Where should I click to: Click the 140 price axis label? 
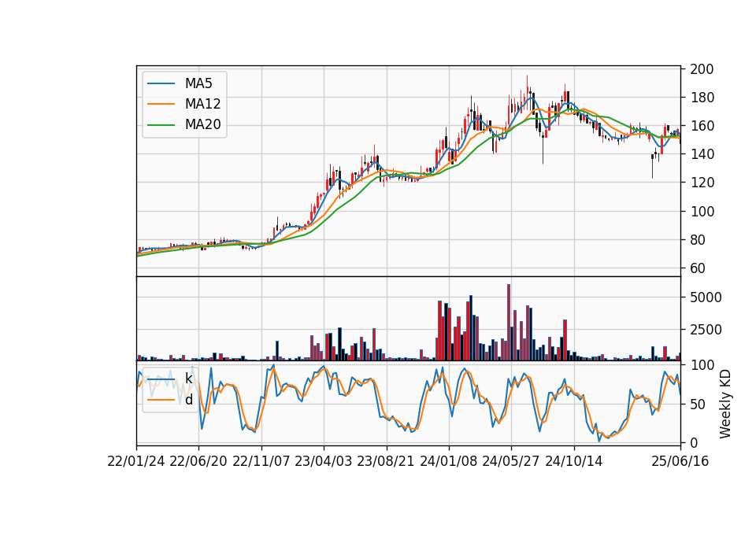(x=702, y=155)
